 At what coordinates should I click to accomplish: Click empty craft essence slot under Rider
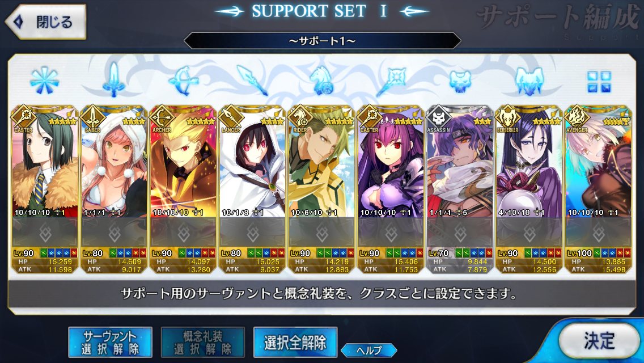click(x=321, y=233)
